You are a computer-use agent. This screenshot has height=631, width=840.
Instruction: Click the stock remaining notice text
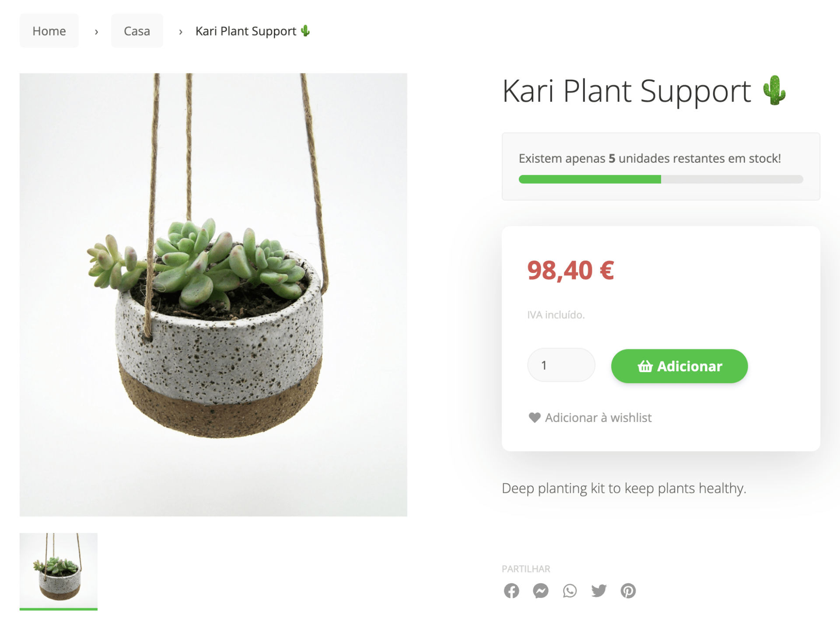pos(649,158)
